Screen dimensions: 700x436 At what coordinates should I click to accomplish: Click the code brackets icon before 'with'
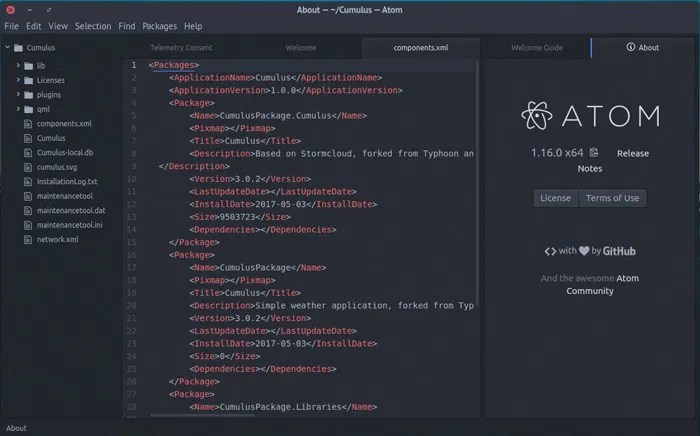550,251
